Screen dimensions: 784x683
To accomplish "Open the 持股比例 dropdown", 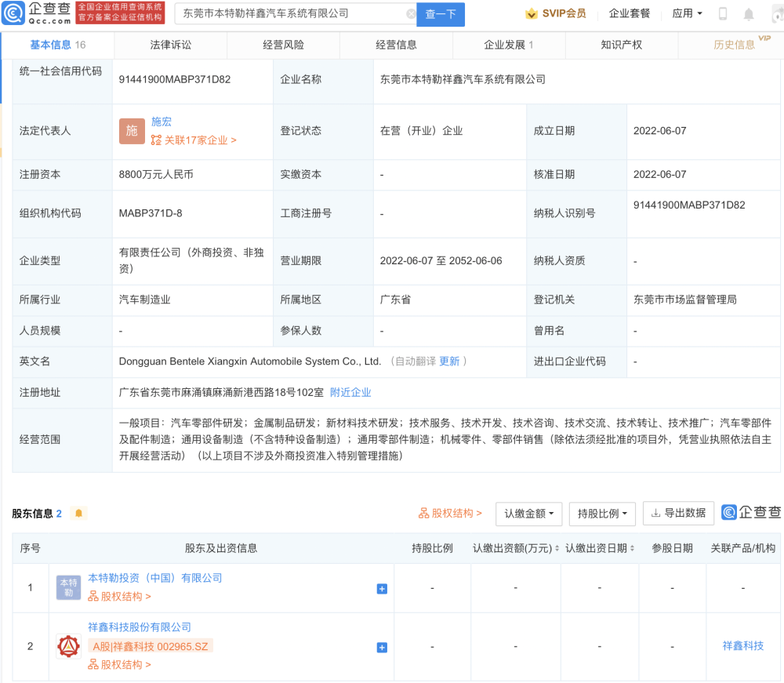I will pyautogui.click(x=602, y=514).
